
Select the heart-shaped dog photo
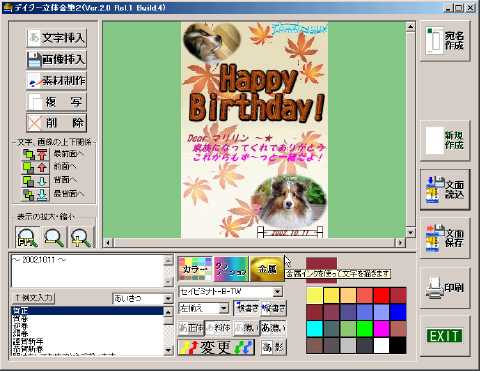click(x=212, y=42)
